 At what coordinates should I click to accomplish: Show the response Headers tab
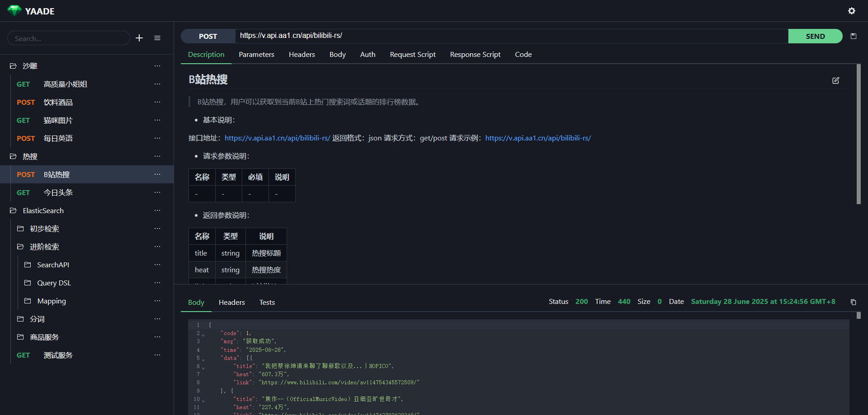[231, 302]
